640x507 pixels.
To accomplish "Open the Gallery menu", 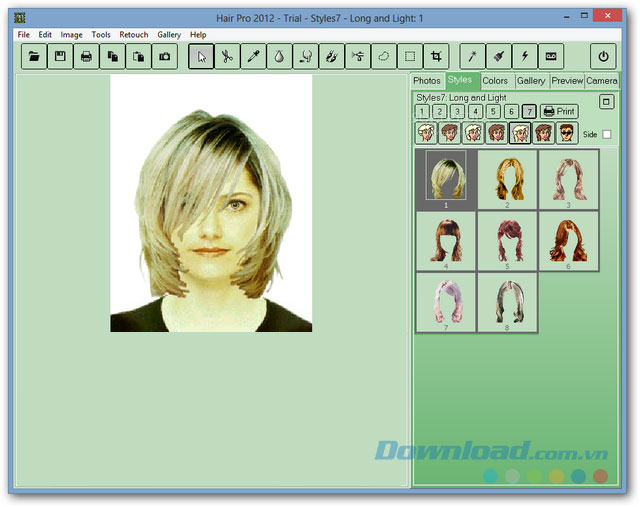I will 169,35.
